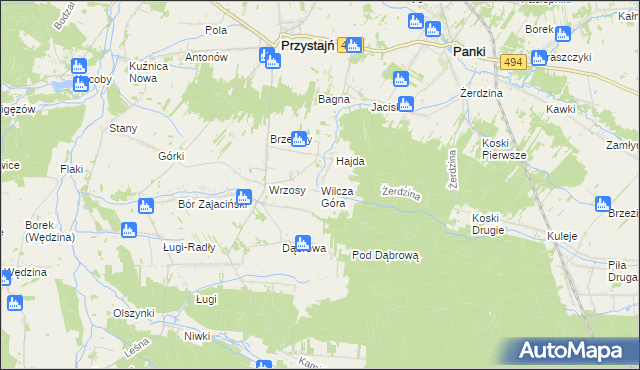Select the slanted Żerdzina stream label near Wilcza Góra
This screenshot has width=640, height=370.
pyautogui.click(x=401, y=193)
